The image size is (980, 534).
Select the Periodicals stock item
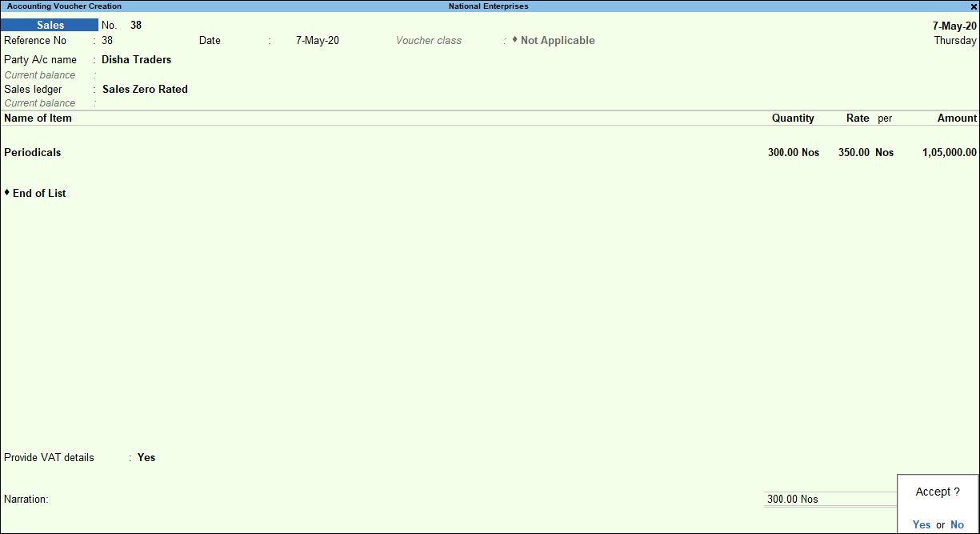click(32, 152)
